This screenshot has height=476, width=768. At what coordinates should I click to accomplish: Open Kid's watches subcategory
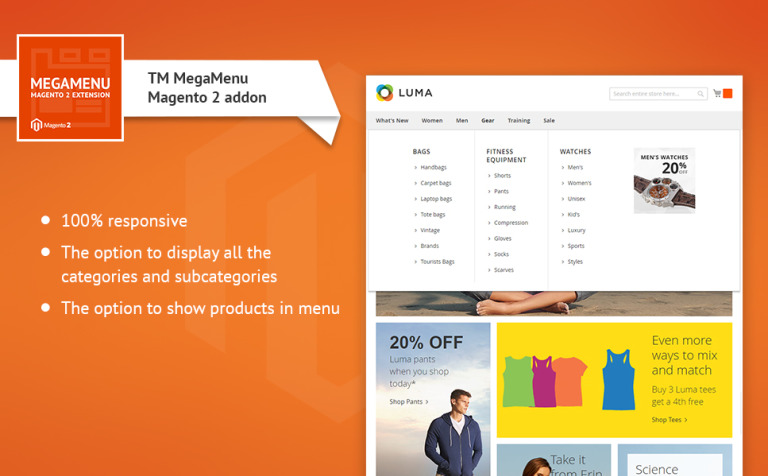point(574,214)
